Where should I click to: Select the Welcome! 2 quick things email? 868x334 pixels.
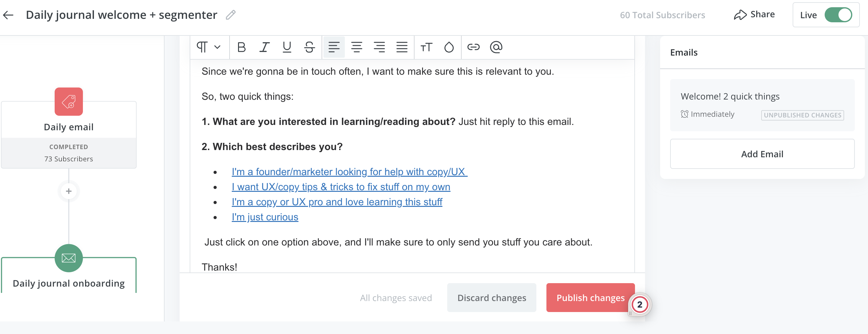coord(762,105)
